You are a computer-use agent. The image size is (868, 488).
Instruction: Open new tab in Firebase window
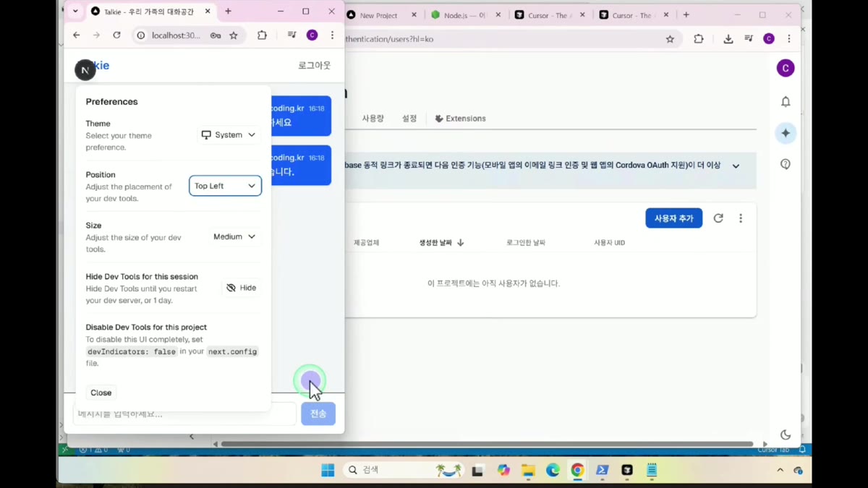686,15
